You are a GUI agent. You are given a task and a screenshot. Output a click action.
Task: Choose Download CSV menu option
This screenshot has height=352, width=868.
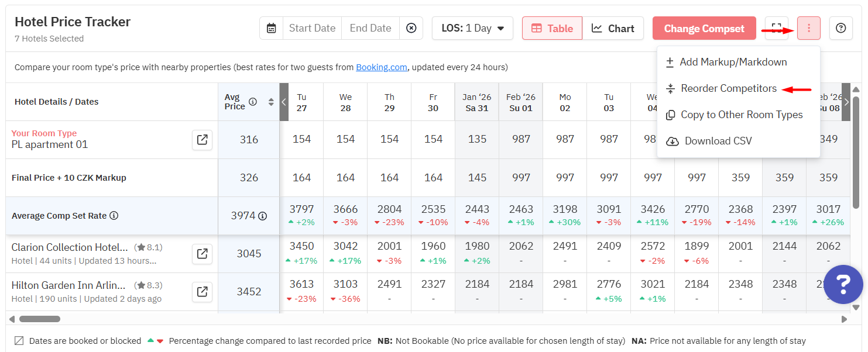[x=718, y=141]
